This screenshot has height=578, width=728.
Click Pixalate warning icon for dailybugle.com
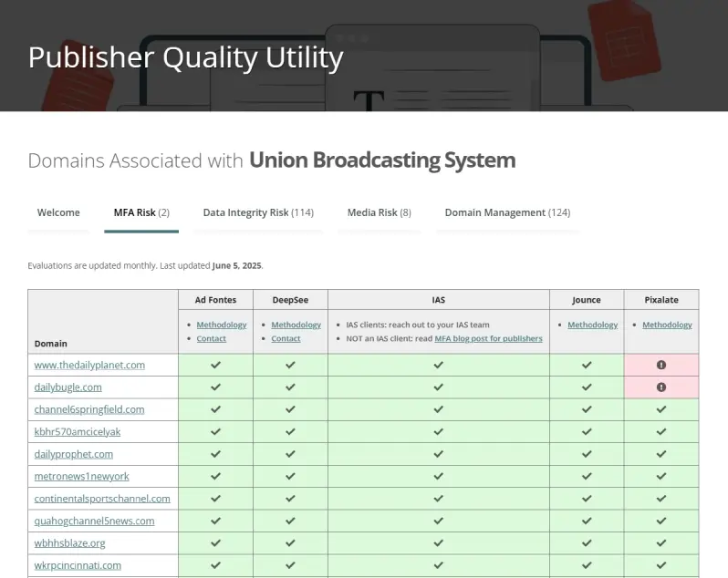[x=661, y=387]
